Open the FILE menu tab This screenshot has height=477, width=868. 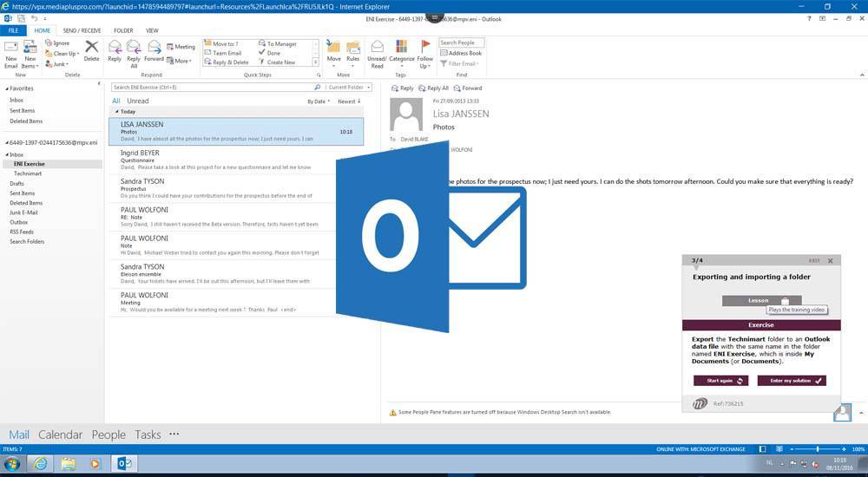pyautogui.click(x=13, y=30)
